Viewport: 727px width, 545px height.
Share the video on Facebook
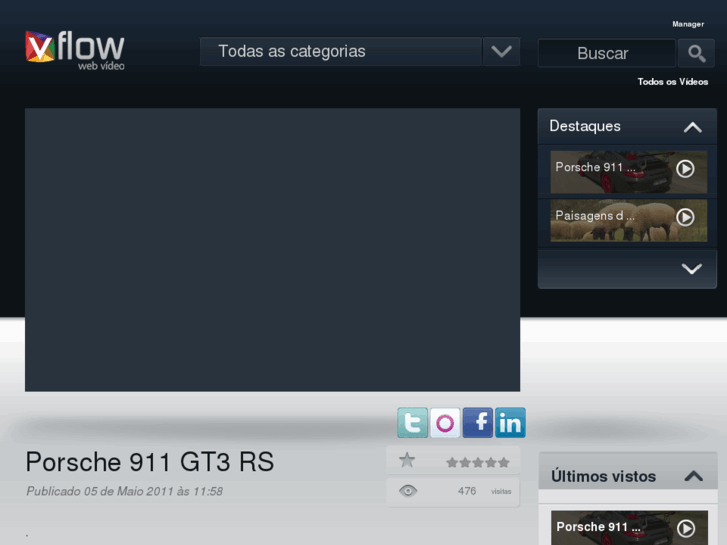478,423
